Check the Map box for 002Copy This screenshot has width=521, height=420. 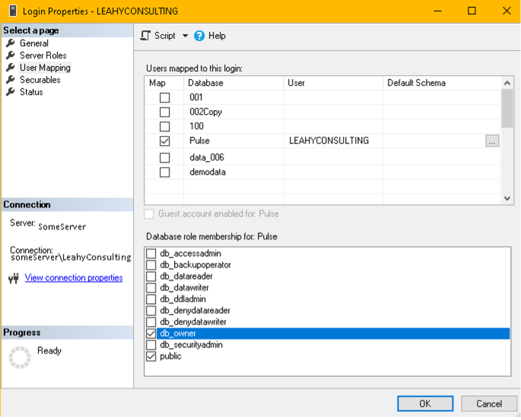tap(165, 112)
